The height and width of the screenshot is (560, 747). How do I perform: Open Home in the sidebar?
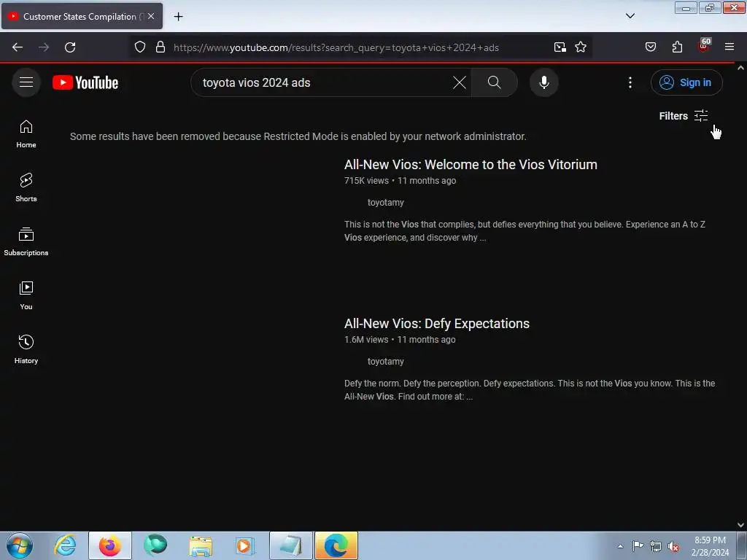pyautogui.click(x=26, y=134)
